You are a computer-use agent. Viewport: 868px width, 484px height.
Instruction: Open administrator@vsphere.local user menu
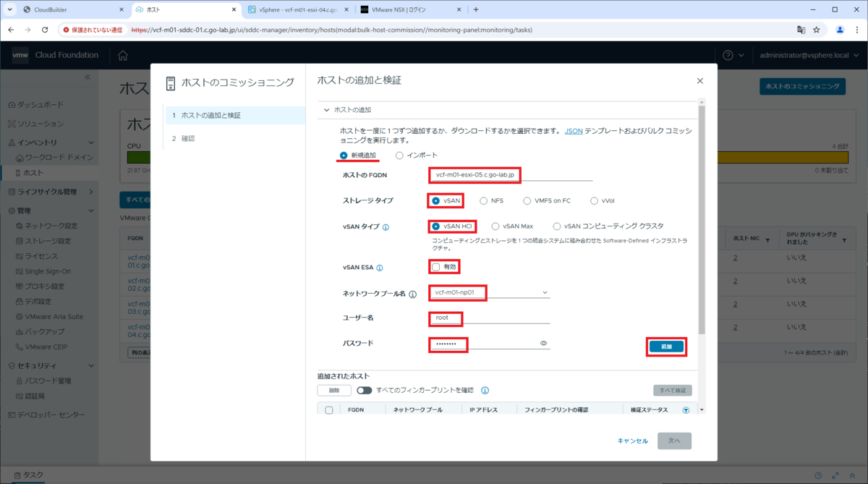click(x=809, y=56)
